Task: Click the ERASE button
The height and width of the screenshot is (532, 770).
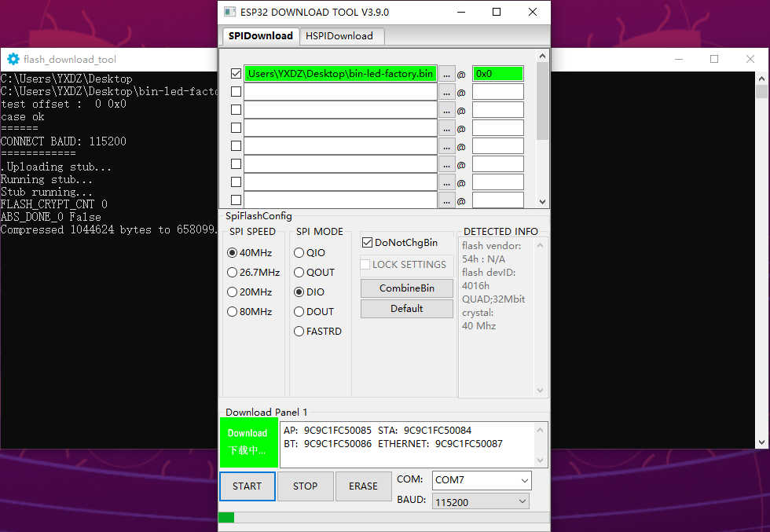Action: (363, 486)
